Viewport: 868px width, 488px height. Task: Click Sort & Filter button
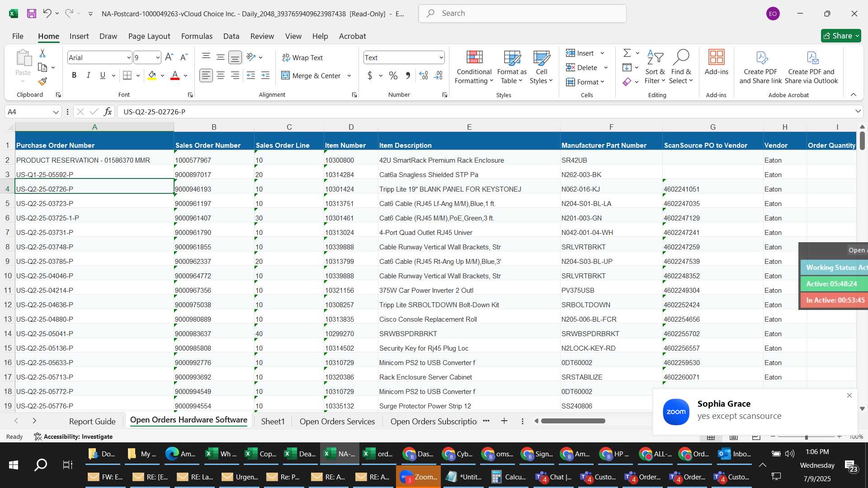point(655,67)
